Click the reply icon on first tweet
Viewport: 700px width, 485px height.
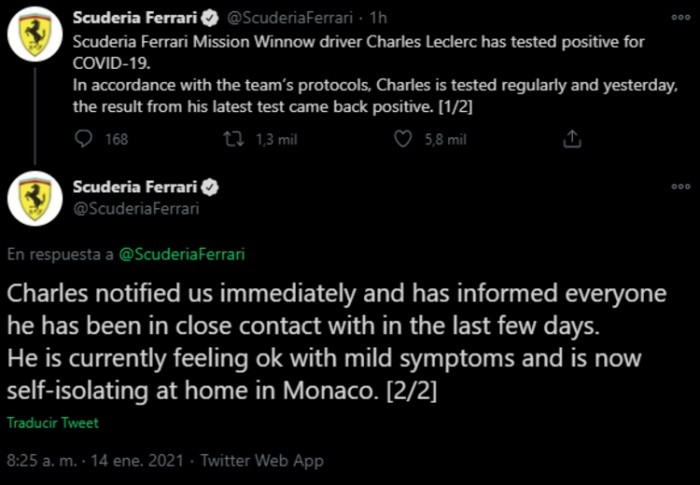[x=84, y=140]
